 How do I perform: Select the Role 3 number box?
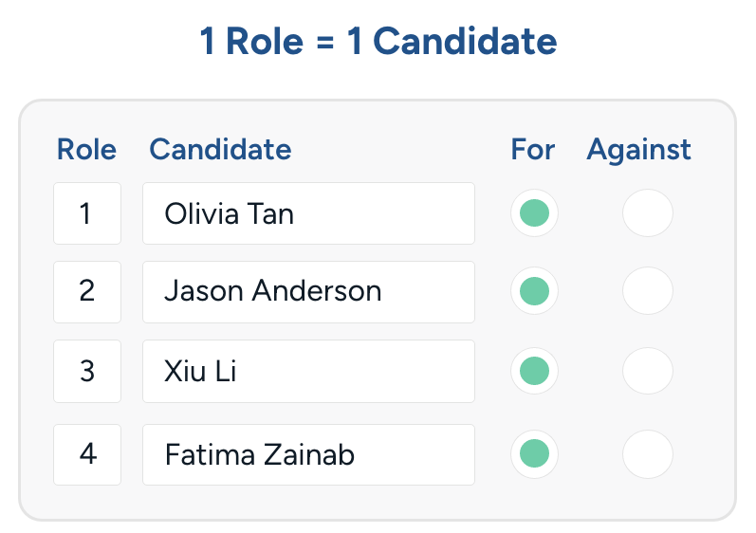87,370
